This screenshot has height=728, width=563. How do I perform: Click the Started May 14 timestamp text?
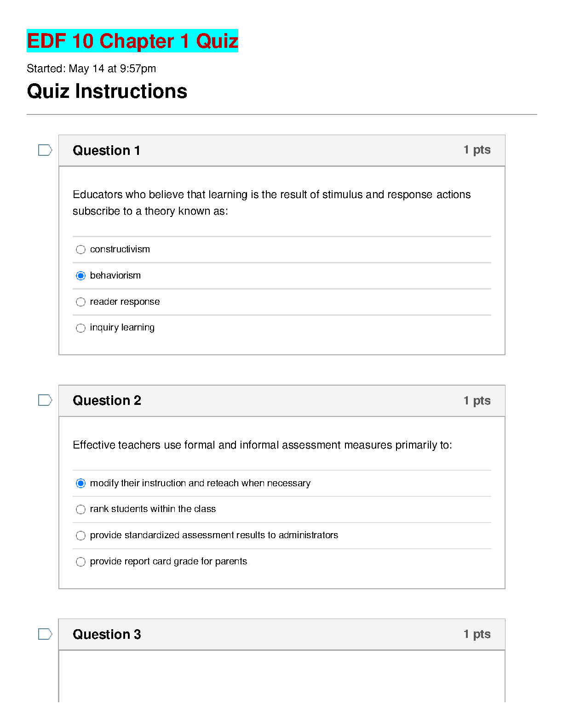pyautogui.click(x=92, y=68)
